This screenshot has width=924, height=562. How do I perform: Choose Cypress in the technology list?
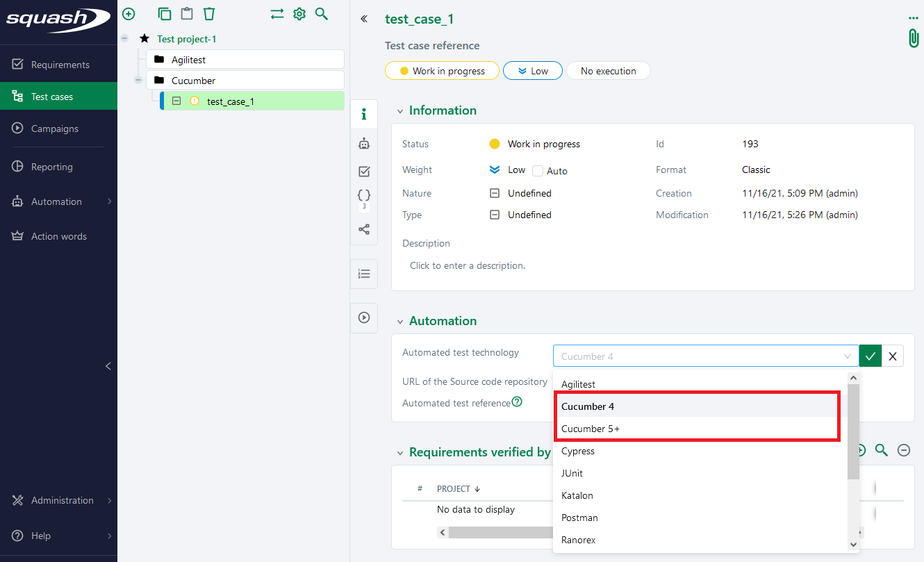pos(578,451)
